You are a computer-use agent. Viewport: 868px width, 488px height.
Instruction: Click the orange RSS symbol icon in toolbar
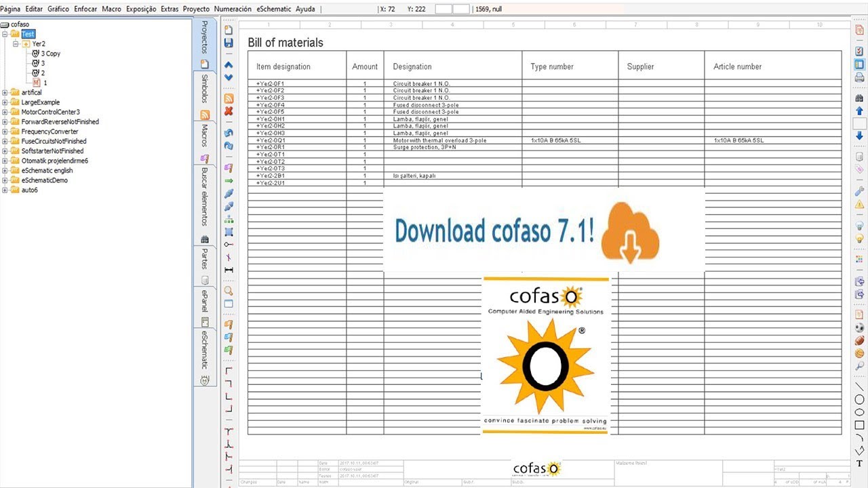pyautogui.click(x=229, y=99)
